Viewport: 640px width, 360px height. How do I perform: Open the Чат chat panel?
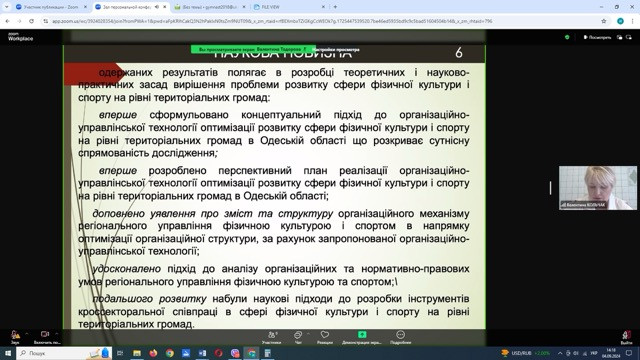[298, 338]
